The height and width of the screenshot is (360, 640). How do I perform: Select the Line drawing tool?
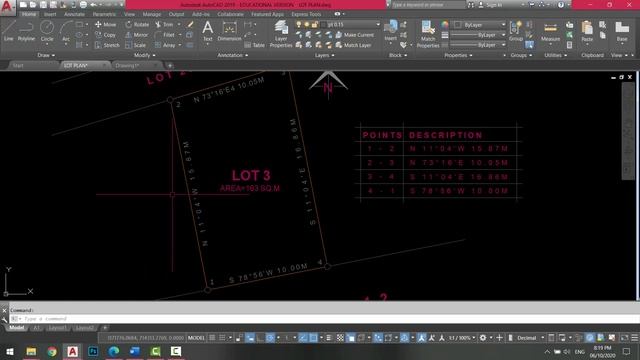[x=9, y=31]
